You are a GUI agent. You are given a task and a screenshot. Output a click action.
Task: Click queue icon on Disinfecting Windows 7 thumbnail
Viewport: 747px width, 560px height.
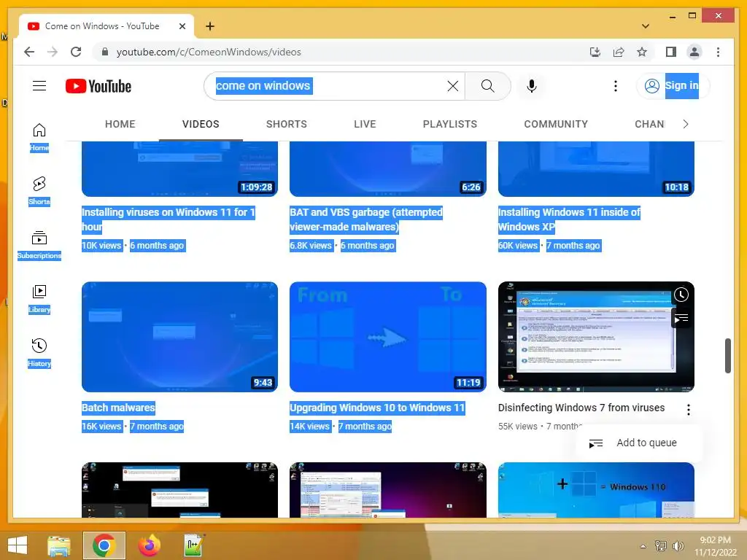[681, 318]
